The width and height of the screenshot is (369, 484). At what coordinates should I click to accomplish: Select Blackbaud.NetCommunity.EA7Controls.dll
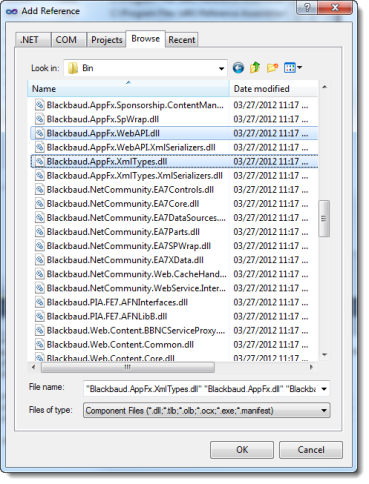(x=130, y=190)
